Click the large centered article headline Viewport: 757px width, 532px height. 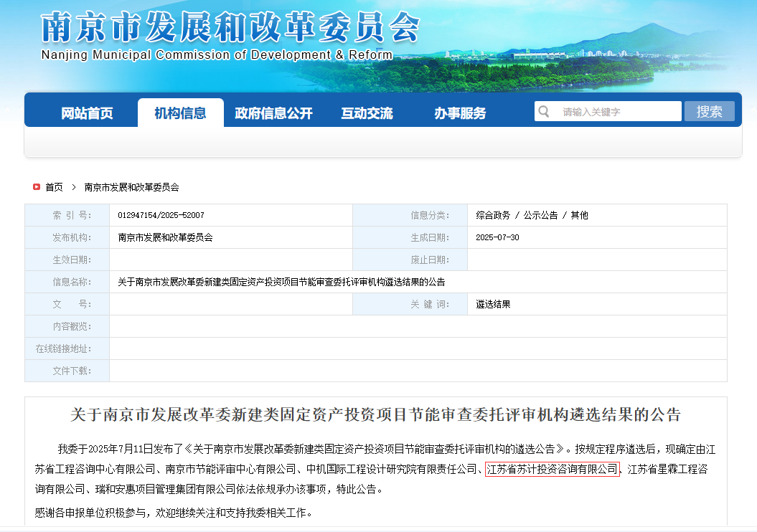tap(375, 415)
